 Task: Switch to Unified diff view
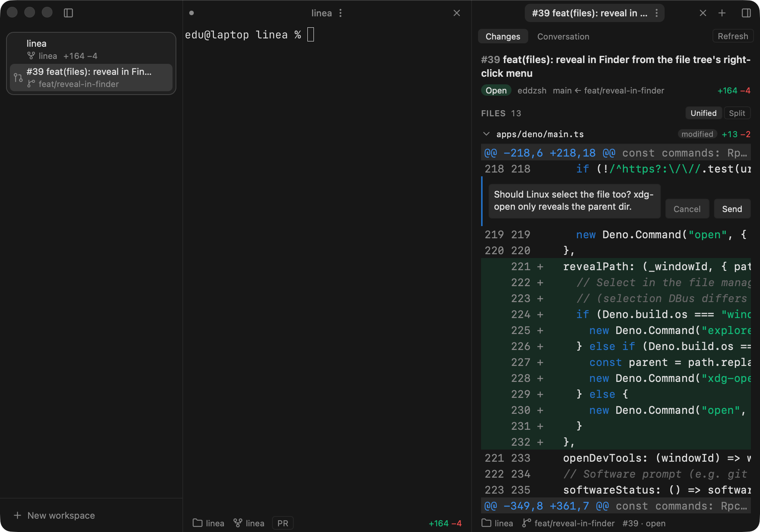coord(703,113)
